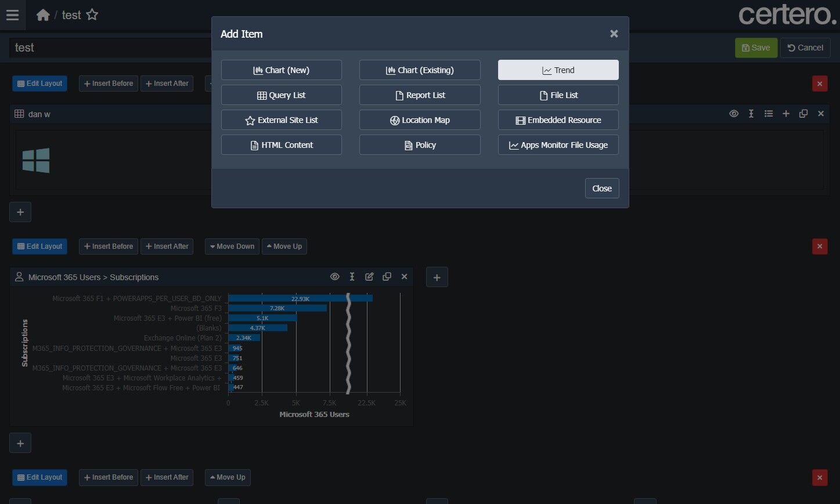The height and width of the screenshot is (504, 840).
Task: Click the 'Add Item' dialog title
Action: coord(241,34)
